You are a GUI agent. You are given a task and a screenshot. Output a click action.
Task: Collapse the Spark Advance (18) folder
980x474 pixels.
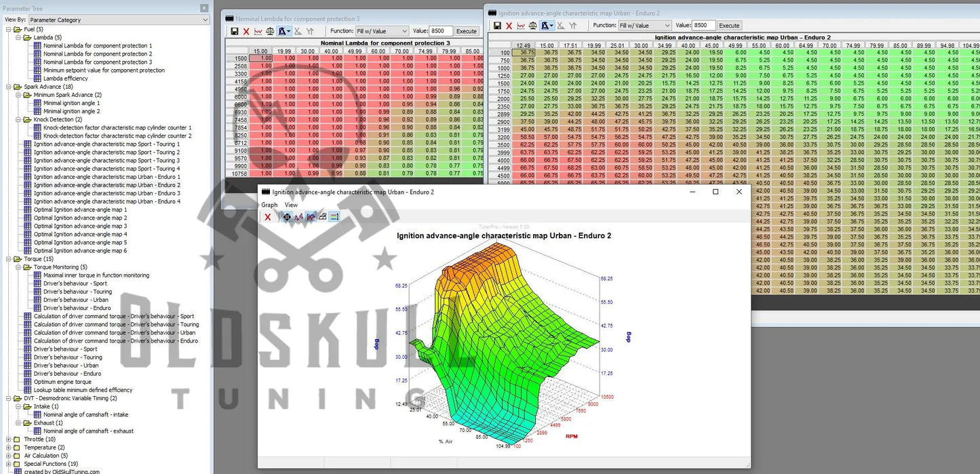coord(9,87)
